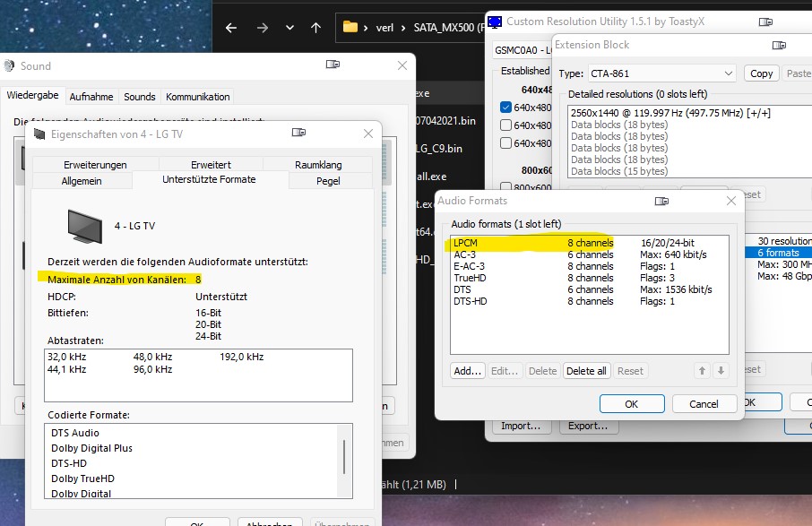The width and height of the screenshot is (812, 526).
Task: Open recent locations chevron in Explorer
Action: click(x=290, y=28)
